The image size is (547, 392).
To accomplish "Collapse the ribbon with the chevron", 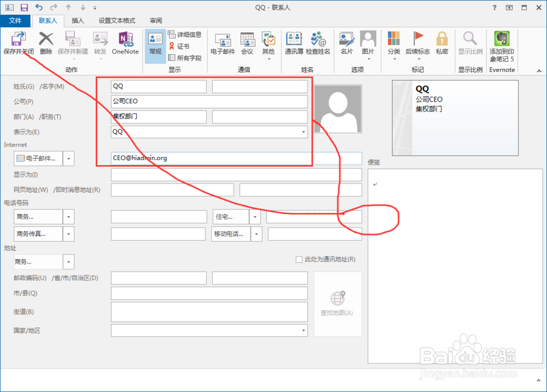I will tap(539, 71).
